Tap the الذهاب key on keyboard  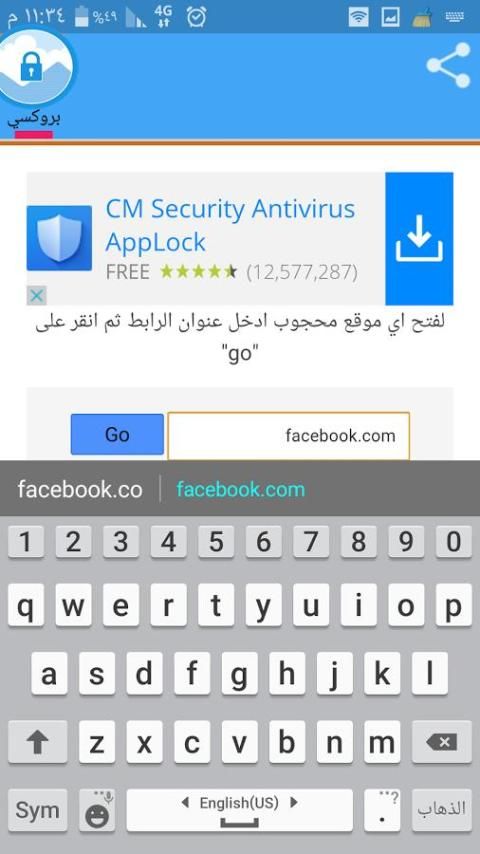coord(442,810)
